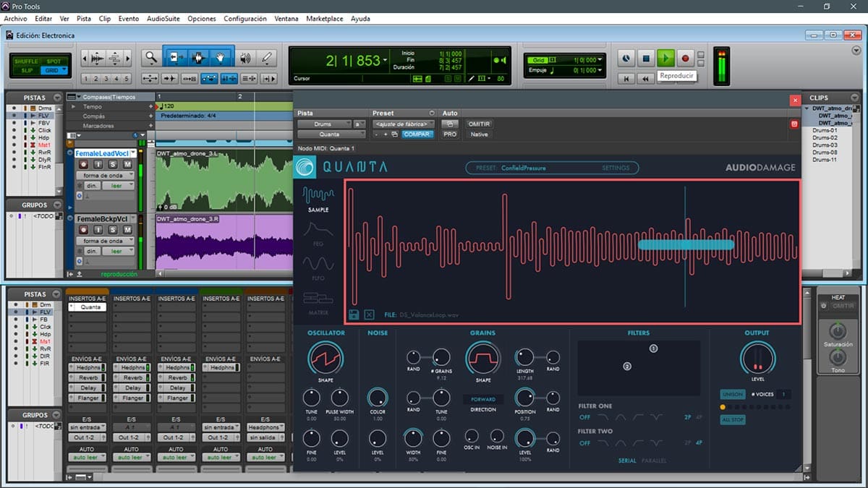The width and height of the screenshot is (868, 488).
Task: Open the Ventana menu
Action: (x=286, y=18)
